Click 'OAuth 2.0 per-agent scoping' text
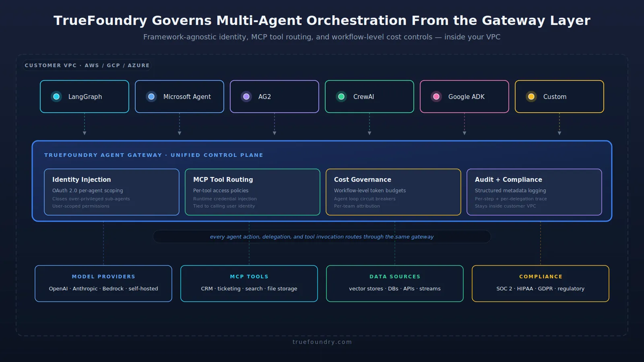Viewport: 644px width, 362px height. [x=88, y=191]
